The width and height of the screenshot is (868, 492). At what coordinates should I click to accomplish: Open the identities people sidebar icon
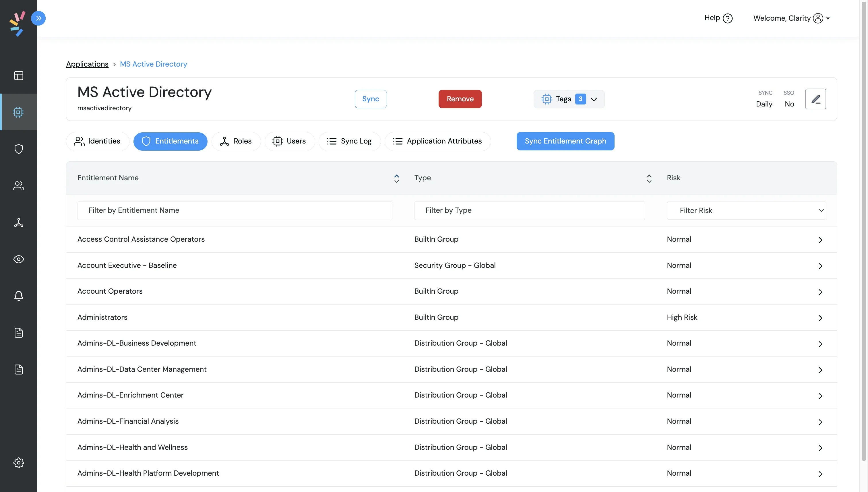pyautogui.click(x=19, y=186)
